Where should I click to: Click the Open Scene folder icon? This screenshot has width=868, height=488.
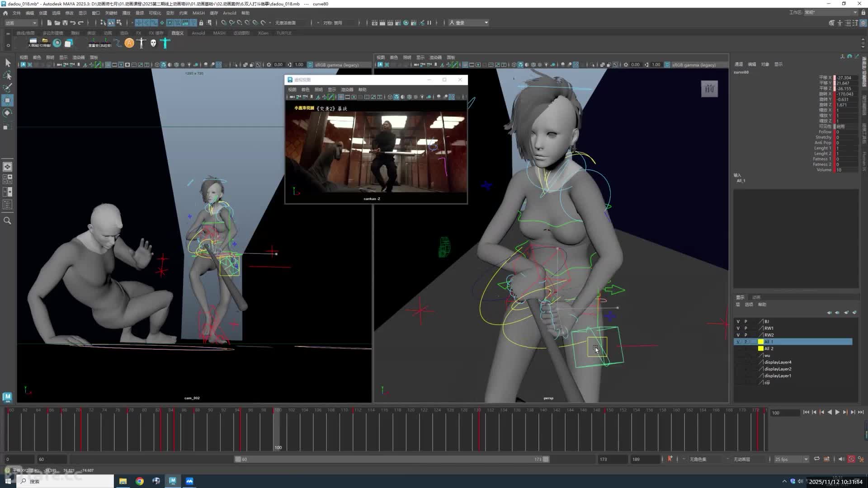[x=57, y=23]
